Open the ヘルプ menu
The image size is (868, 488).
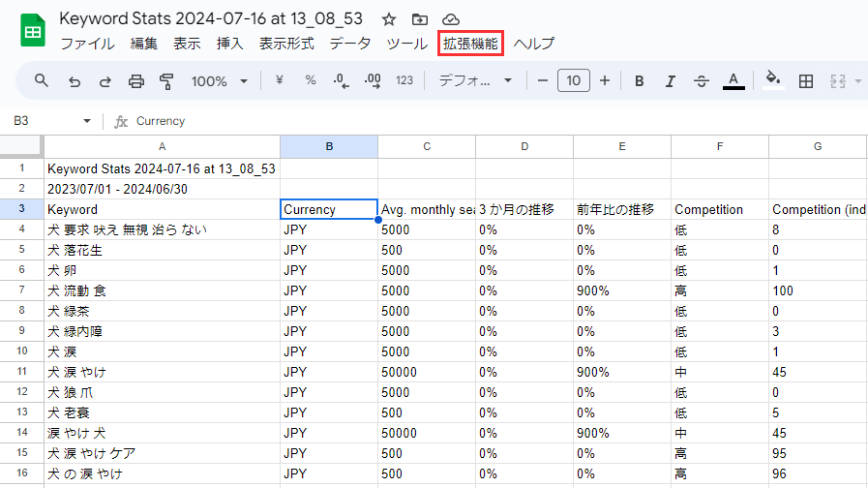click(x=533, y=44)
